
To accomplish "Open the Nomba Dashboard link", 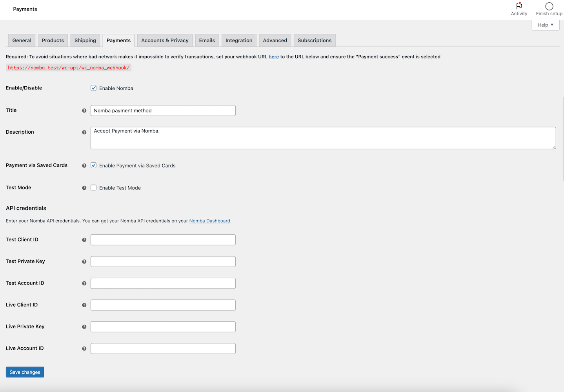I will pyautogui.click(x=210, y=221).
